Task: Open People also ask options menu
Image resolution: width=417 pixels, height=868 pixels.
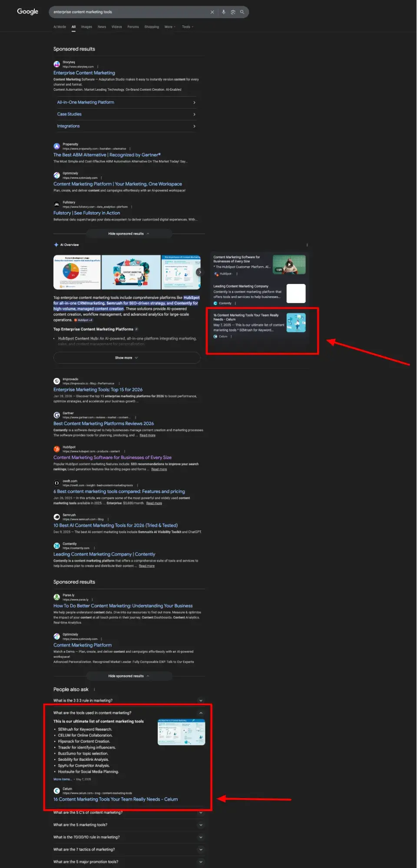Action: (x=94, y=690)
